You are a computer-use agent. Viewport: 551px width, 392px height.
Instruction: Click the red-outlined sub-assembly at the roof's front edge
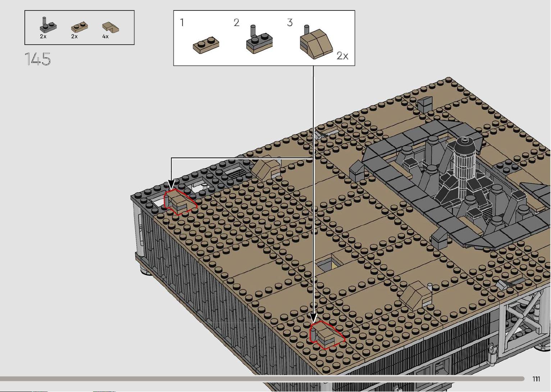[x=327, y=335]
